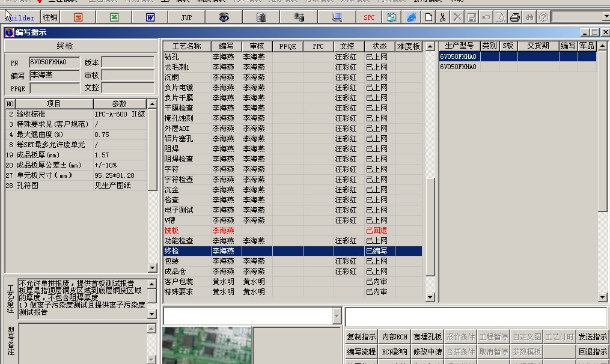Click the 盲埋孔板 button
This screenshot has height=364, width=610.
tap(427, 337)
